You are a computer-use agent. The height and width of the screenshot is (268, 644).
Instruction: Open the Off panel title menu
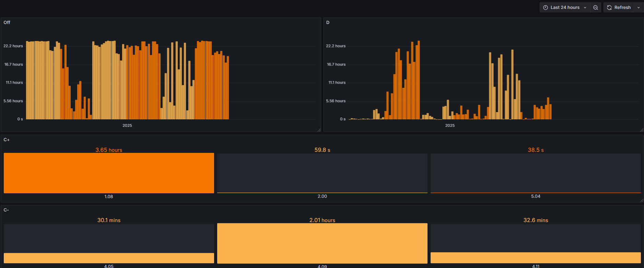[x=7, y=22]
